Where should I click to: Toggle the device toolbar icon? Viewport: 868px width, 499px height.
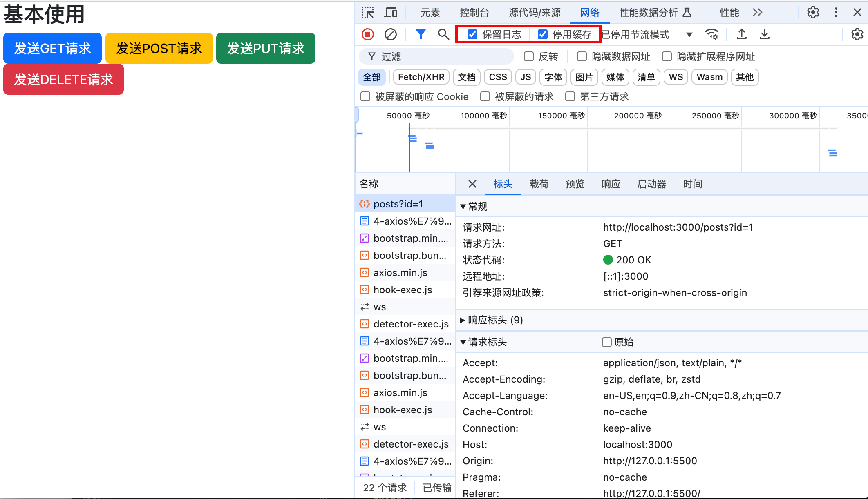(391, 13)
